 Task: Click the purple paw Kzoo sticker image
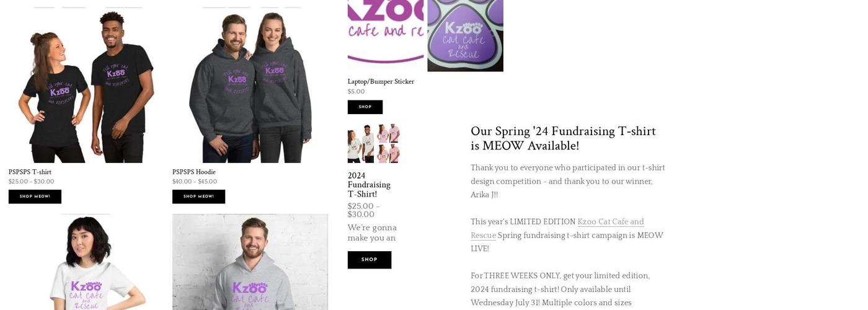click(x=465, y=35)
